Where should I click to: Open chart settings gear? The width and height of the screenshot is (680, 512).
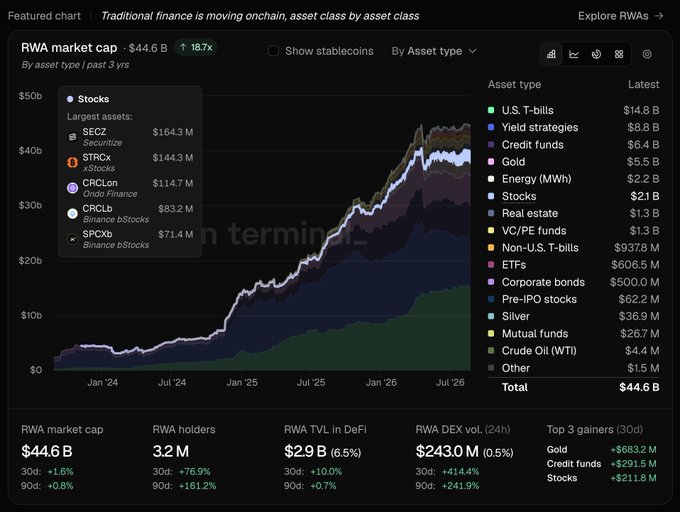pyautogui.click(x=647, y=54)
